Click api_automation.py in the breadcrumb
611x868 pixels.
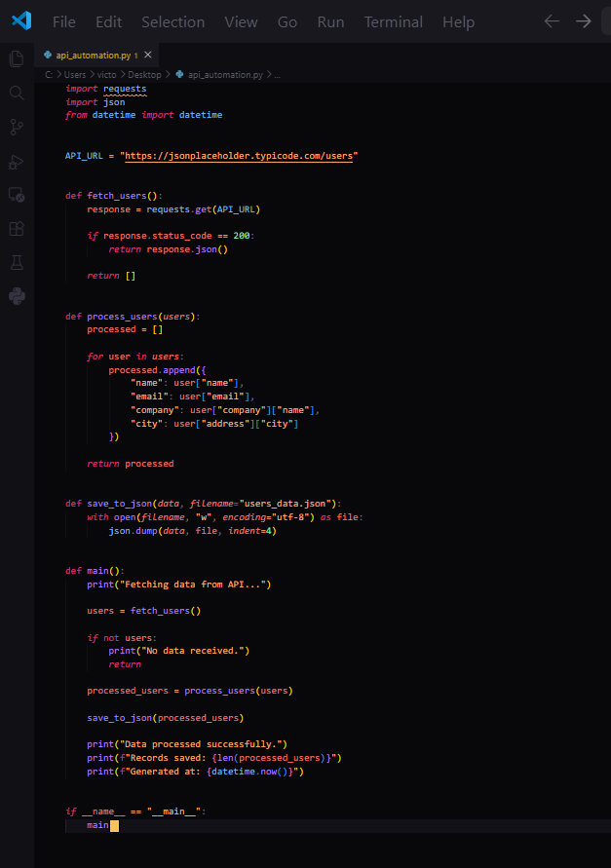tap(225, 75)
